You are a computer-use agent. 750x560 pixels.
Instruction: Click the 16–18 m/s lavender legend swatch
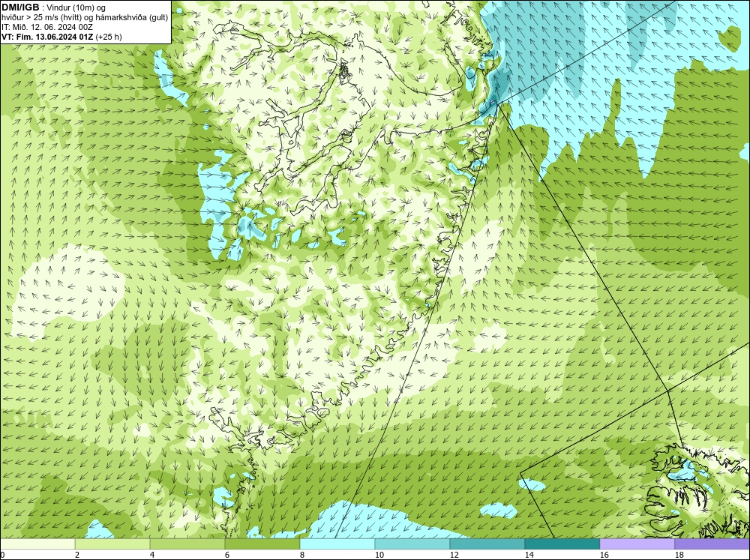(x=637, y=544)
